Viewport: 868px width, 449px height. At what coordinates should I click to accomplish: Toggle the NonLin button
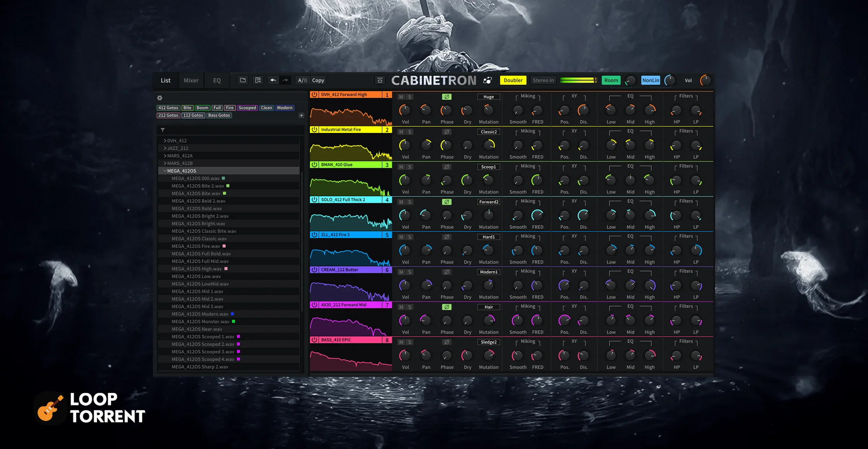tap(651, 80)
